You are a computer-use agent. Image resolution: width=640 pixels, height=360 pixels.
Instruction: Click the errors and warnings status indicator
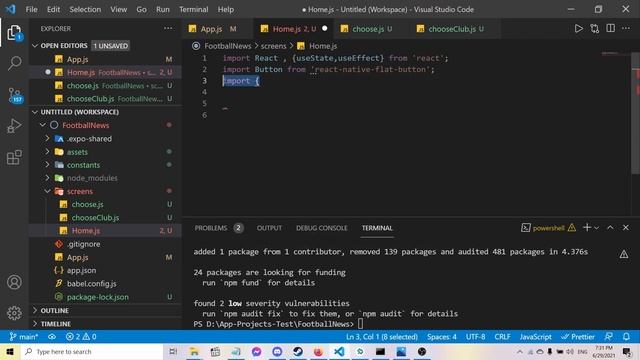click(81, 337)
